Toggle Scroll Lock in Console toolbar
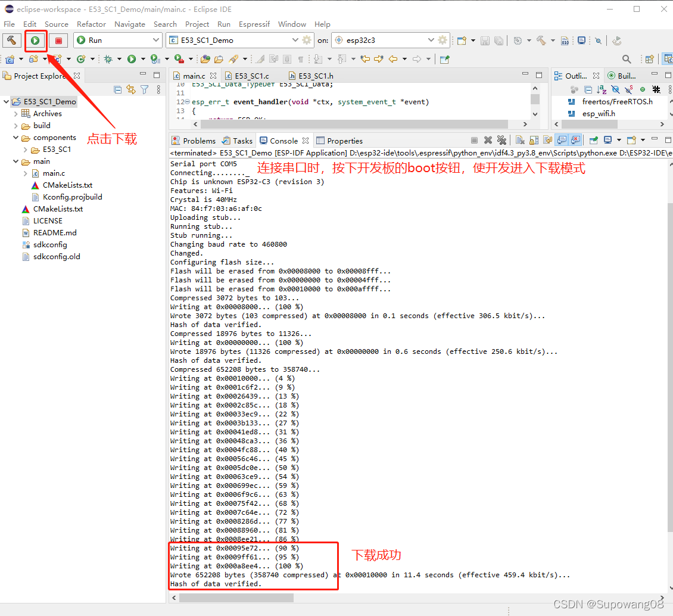Viewport: 673px width, 616px height. point(534,141)
